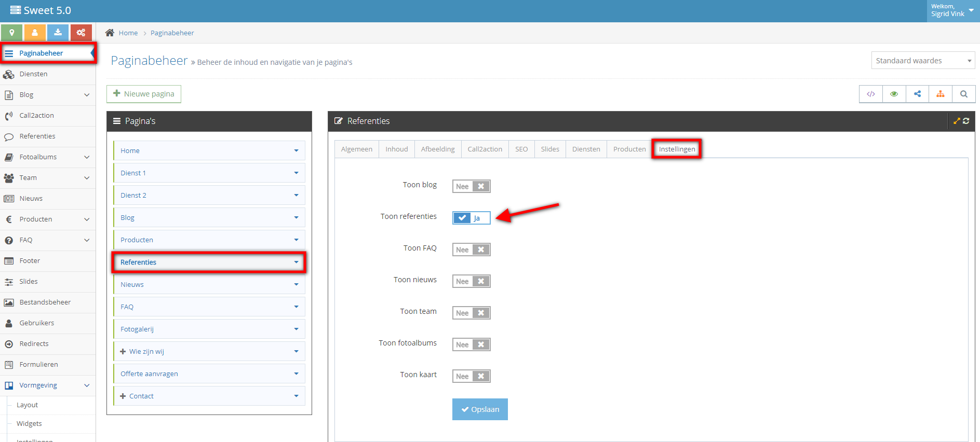Switch to the Algemeen tab

tap(357, 149)
